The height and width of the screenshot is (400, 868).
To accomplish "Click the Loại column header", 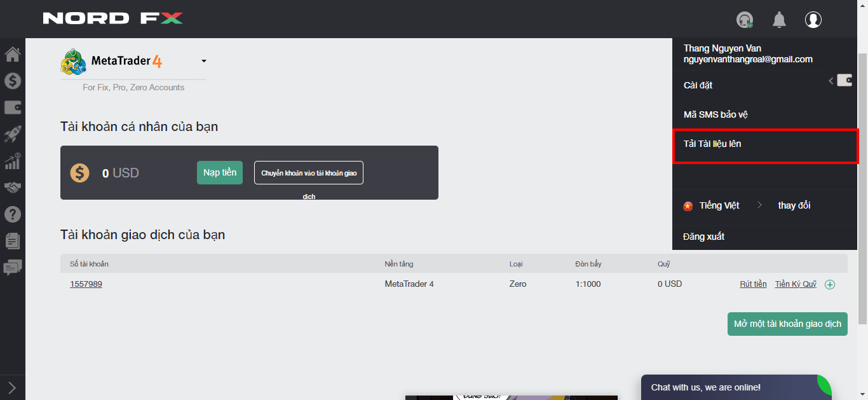I will pyautogui.click(x=516, y=264).
